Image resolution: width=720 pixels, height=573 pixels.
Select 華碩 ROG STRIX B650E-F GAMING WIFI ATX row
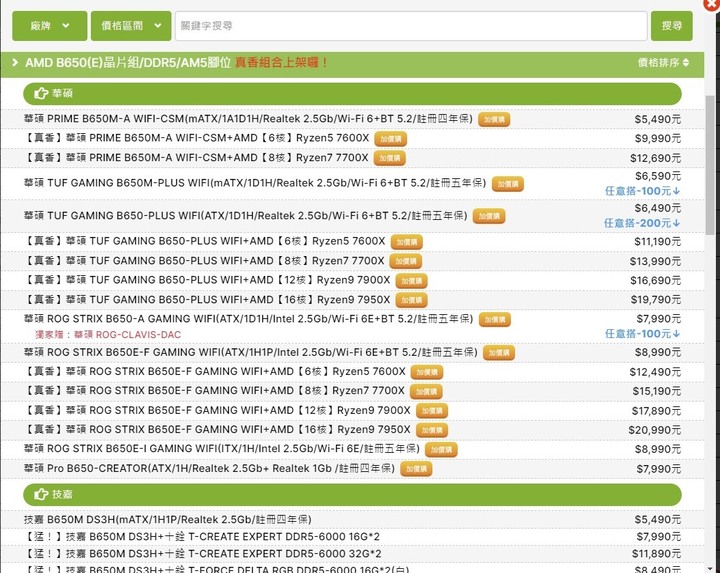[352, 353]
